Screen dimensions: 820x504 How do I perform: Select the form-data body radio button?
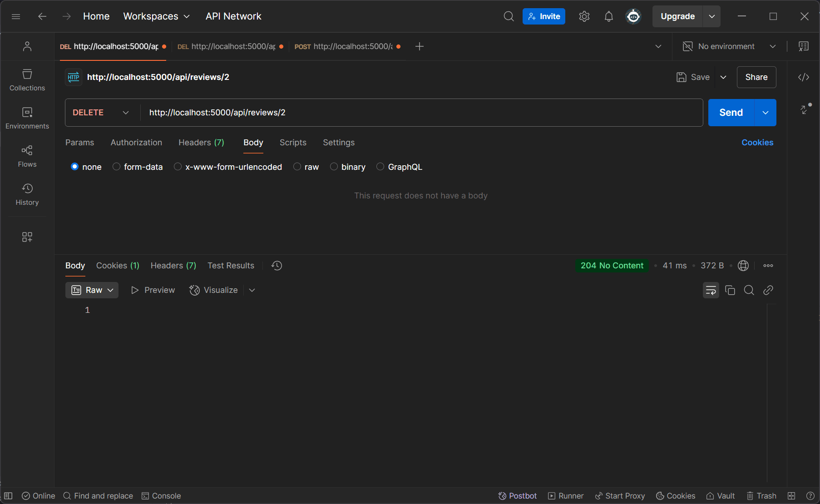(117, 167)
